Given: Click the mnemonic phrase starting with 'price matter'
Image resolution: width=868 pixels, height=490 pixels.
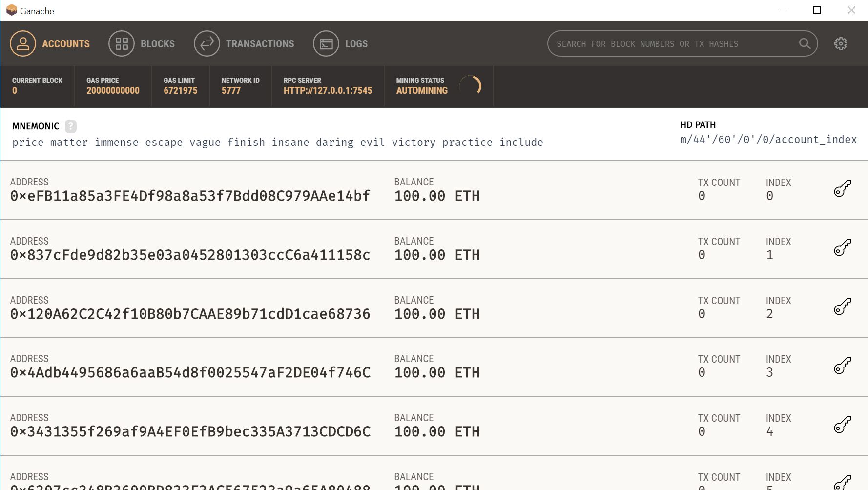Looking at the screenshot, I should click(x=278, y=143).
